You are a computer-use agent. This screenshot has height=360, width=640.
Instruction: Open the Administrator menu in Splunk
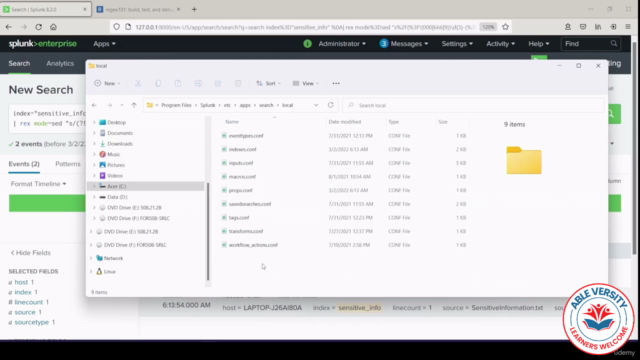pos(342,44)
